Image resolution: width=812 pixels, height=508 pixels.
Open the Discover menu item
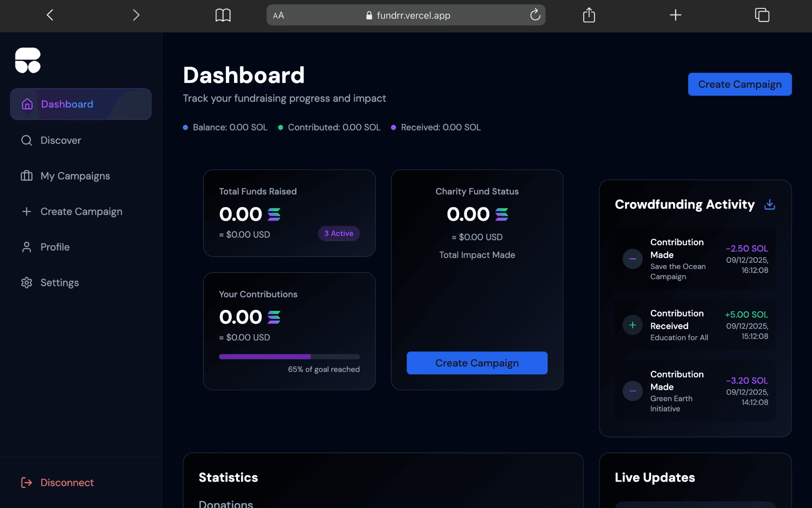(61, 140)
